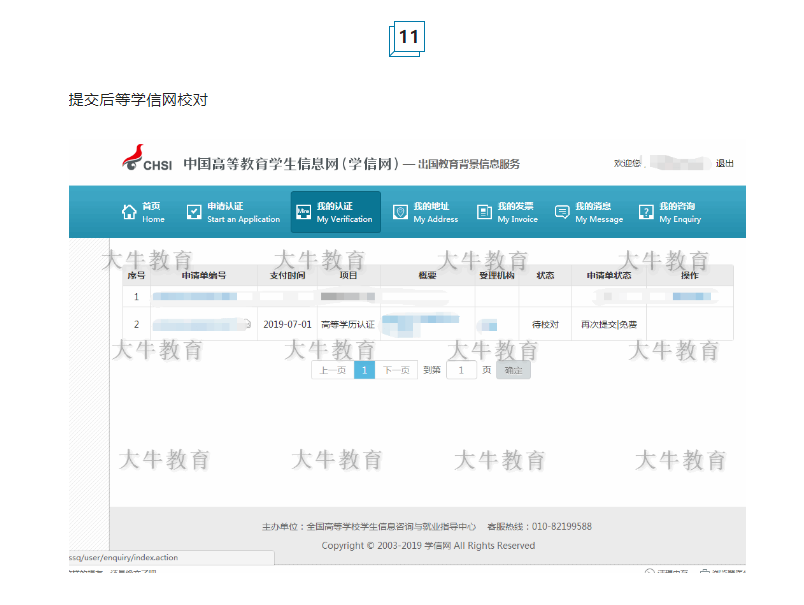Select page 1 in pagination
This screenshot has width=804, height=605.
point(365,370)
